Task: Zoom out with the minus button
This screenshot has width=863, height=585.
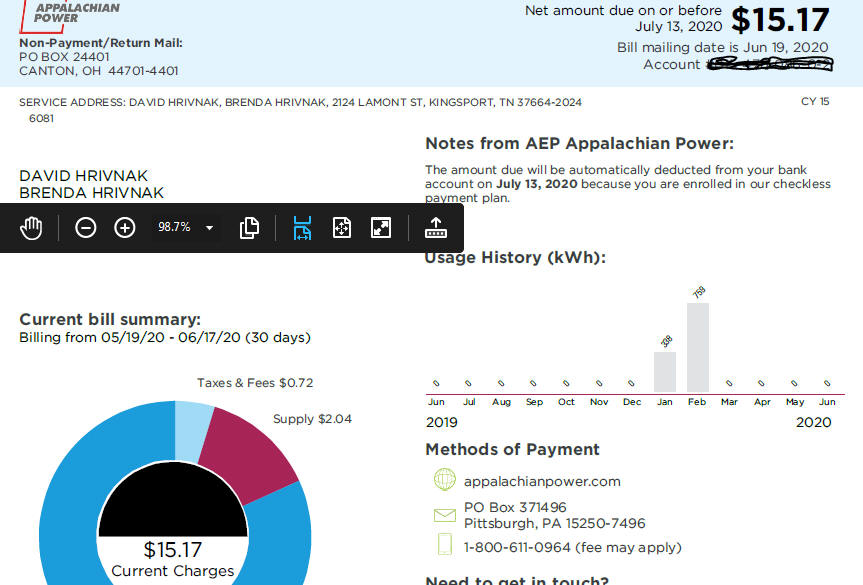Action: tap(86, 228)
